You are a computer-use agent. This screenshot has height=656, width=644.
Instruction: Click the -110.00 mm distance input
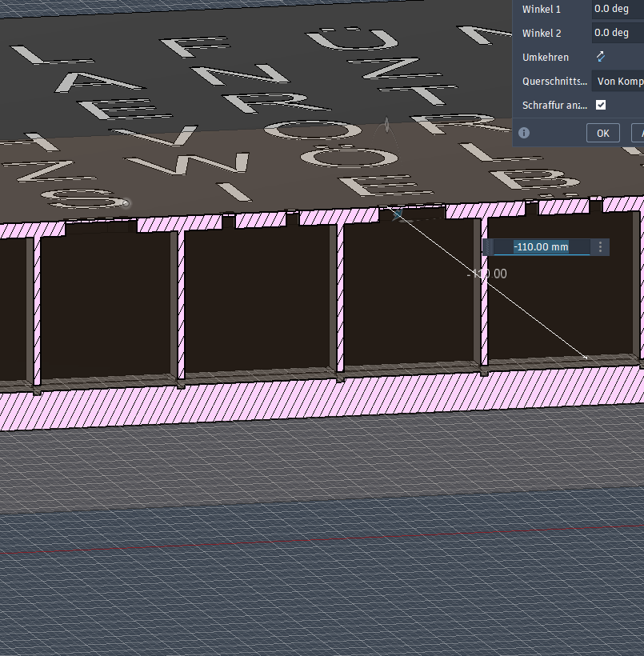[541, 247]
